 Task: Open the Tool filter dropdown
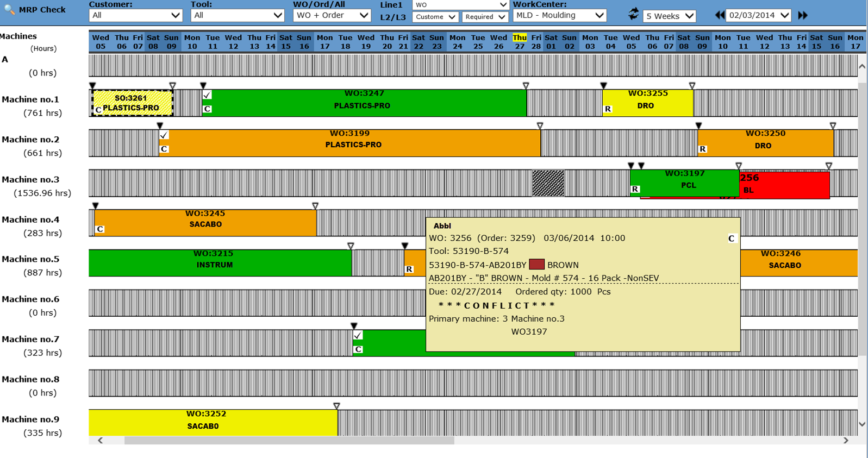click(x=238, y=15)
